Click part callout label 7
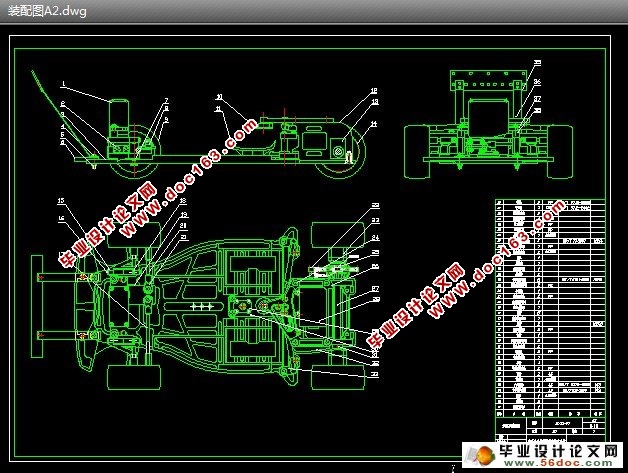 (x=167, y=101)
